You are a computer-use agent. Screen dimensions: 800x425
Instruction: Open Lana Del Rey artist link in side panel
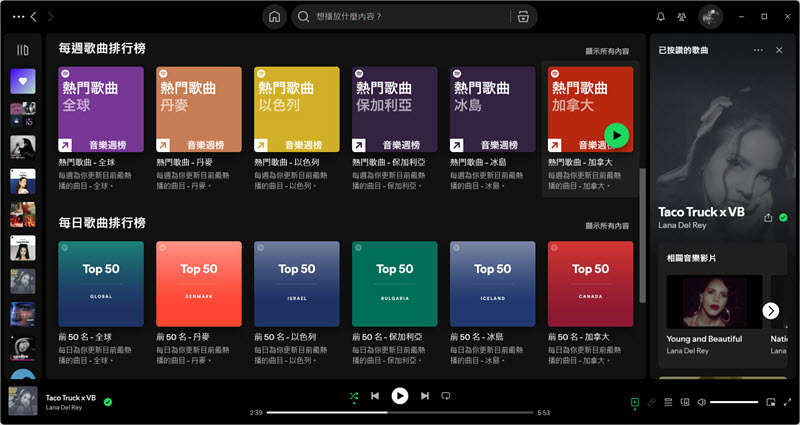click(682, 225)
